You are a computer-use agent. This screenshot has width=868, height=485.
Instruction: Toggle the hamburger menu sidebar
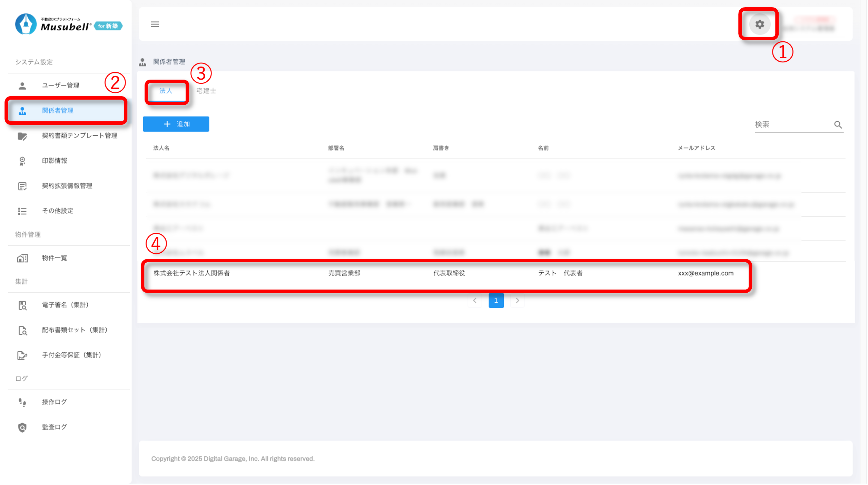[x=155, y=24]
